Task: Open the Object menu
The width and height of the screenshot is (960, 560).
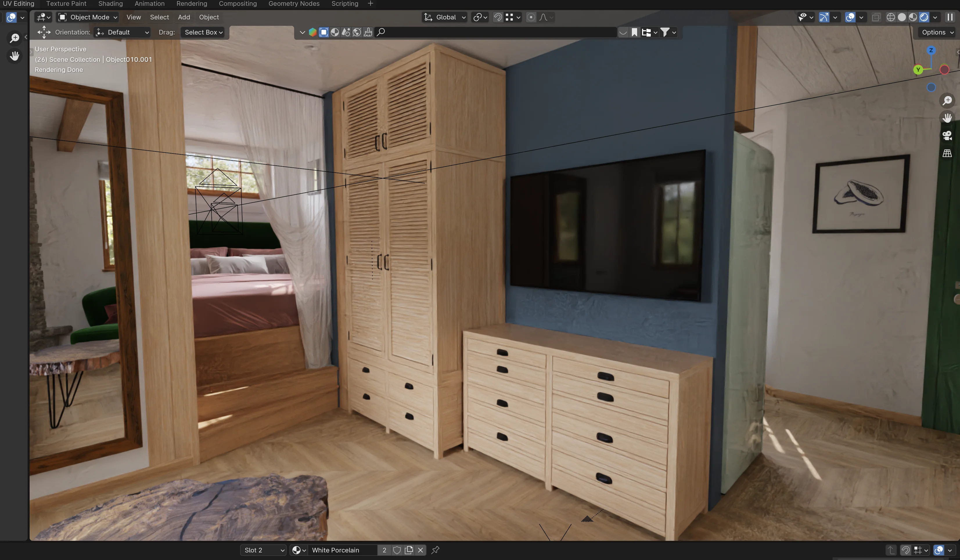Action: point(209,17)
